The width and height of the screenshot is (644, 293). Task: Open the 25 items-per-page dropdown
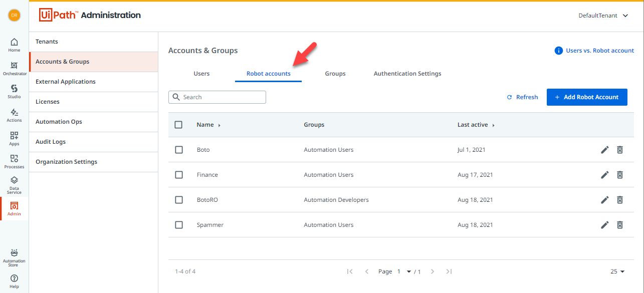pyautogui.click(x=617, y=271)
